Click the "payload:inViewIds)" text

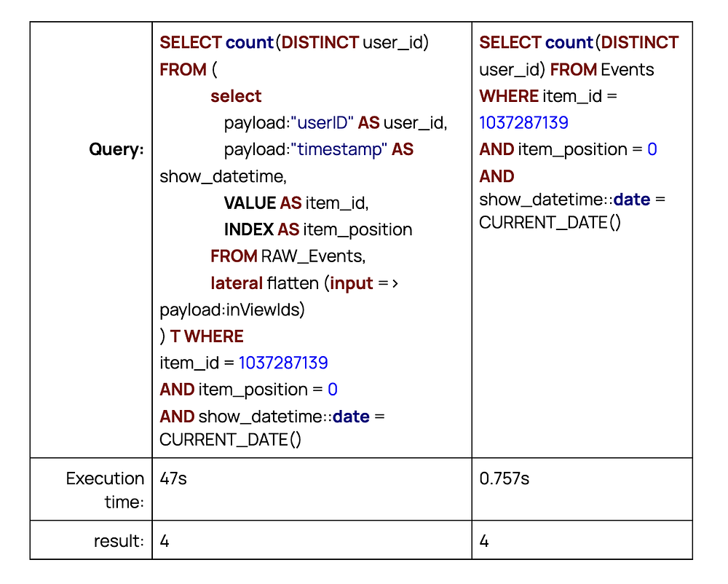click(x=232, y=309)
